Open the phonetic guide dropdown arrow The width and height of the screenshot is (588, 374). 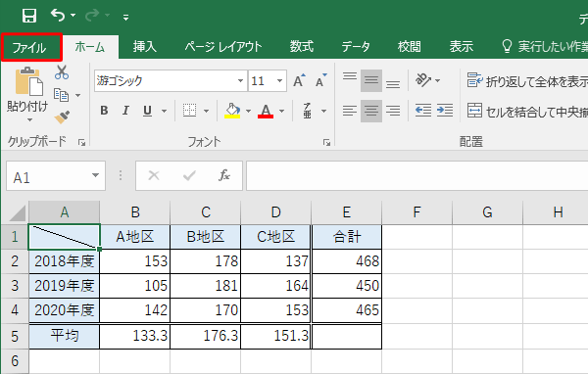pos(323,111)
